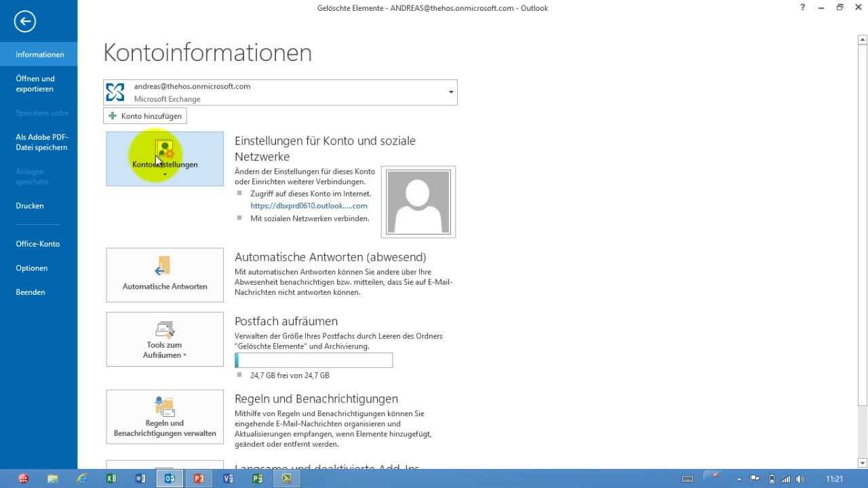Click the Regeln und Benachrichtigungen icon

(x=164, y=407)
